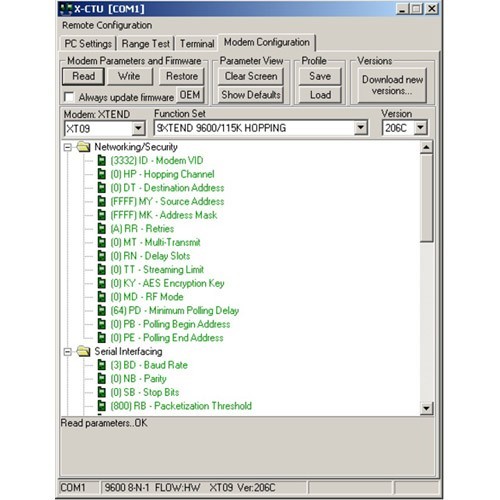Screen dimensions: 500x500
Task: Click the HP Hopping Channel parameter icon
Action: click(x=102, y=174)
